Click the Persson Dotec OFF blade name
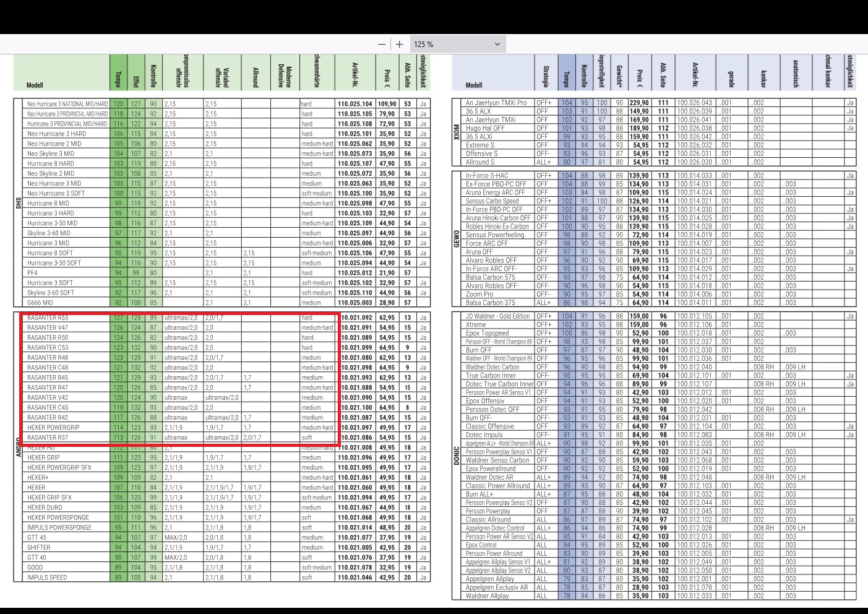868x614 pixels. 492,409
